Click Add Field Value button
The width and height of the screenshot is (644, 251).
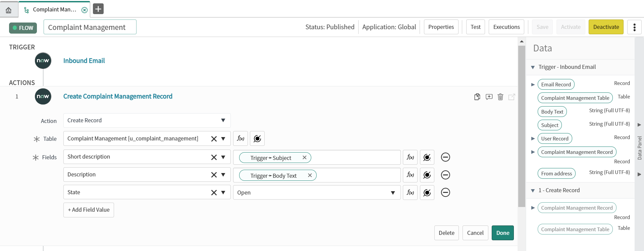pos(89,210)
